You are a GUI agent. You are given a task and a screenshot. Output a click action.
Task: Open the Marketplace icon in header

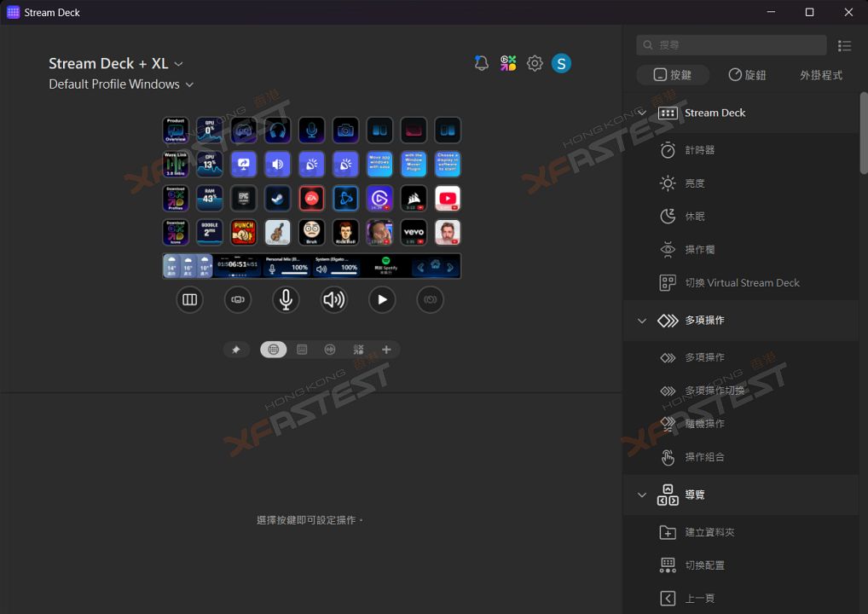tap(508, 63)
